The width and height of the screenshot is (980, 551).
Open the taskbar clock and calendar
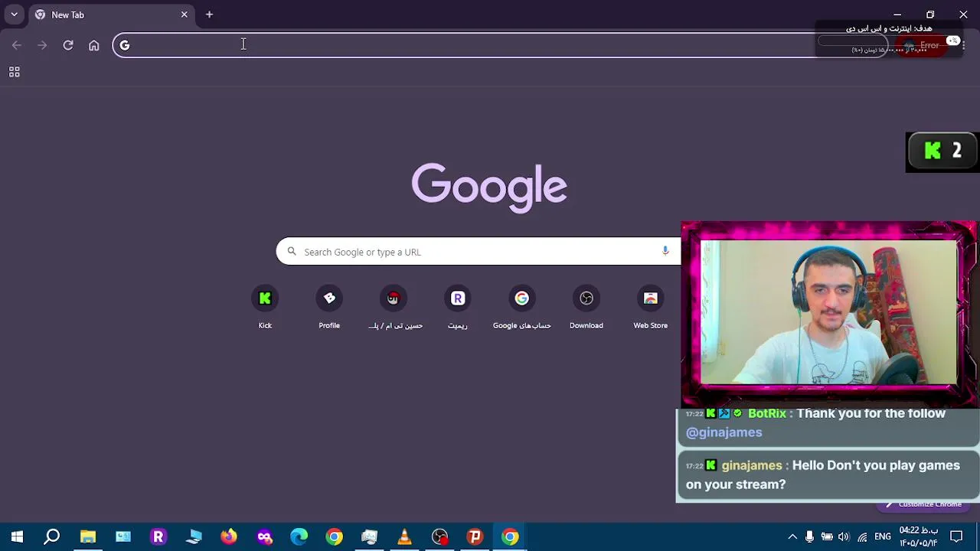[x=918, y=536]
